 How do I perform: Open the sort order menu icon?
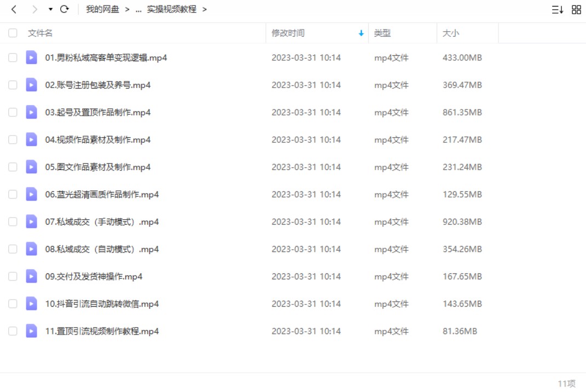pyautogui.click(x=557, y=10)
